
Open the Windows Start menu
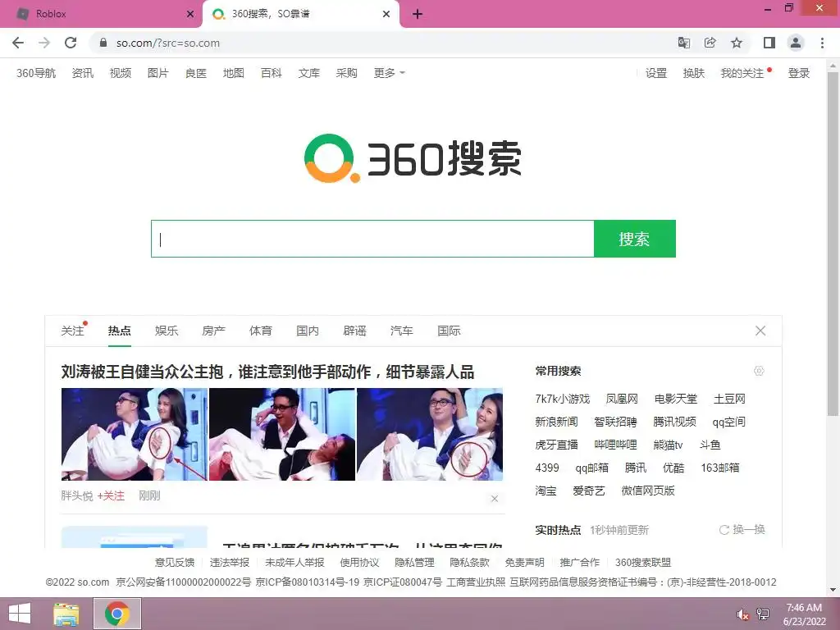[20, 614]
